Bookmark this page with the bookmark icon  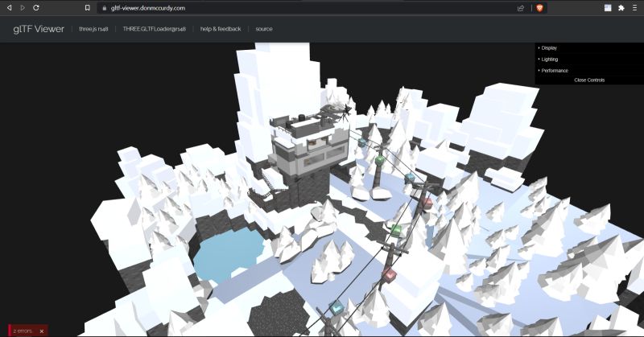pos(87,8)
